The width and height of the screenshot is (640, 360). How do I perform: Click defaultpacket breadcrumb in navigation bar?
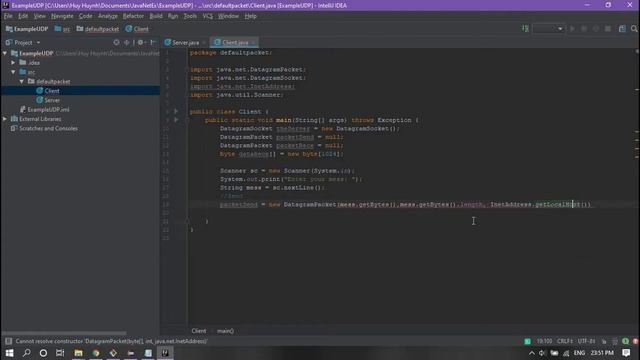[98, 29]
